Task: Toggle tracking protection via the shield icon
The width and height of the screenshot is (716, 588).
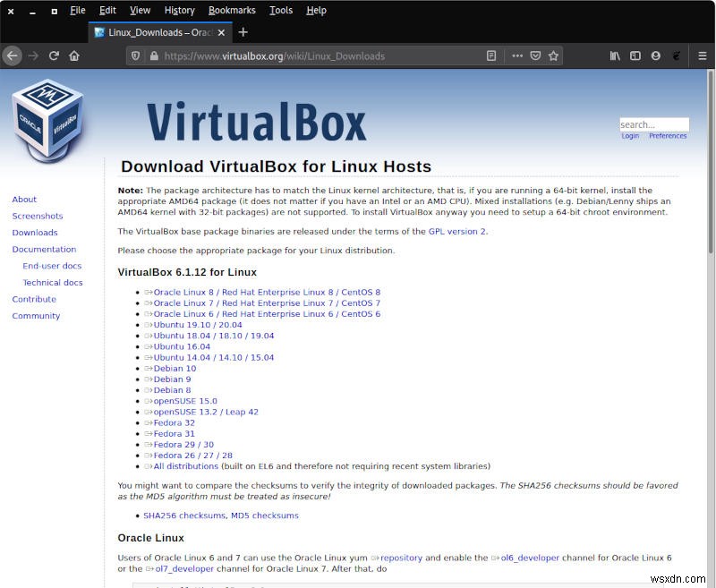Action: point(134,55)
